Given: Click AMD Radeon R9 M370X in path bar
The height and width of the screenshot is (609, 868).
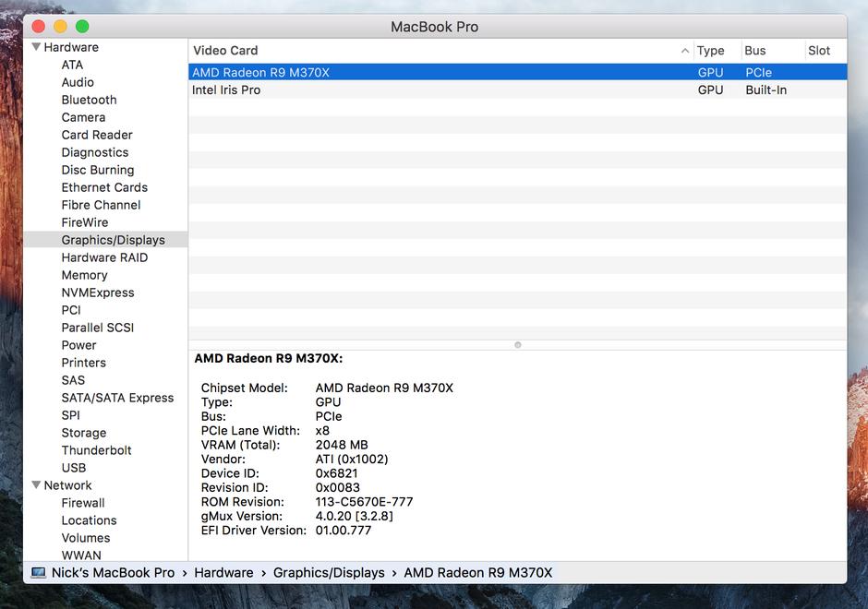Looking at the screenshot, I should [478, 572].
